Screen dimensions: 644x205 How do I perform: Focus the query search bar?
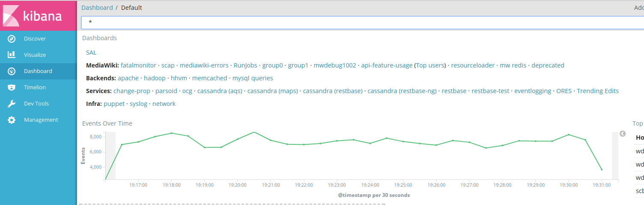362,22
